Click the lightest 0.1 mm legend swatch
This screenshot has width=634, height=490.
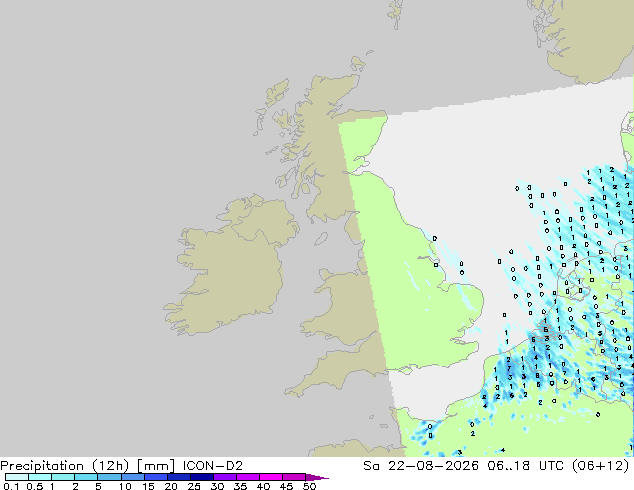[x=17, y=477]
